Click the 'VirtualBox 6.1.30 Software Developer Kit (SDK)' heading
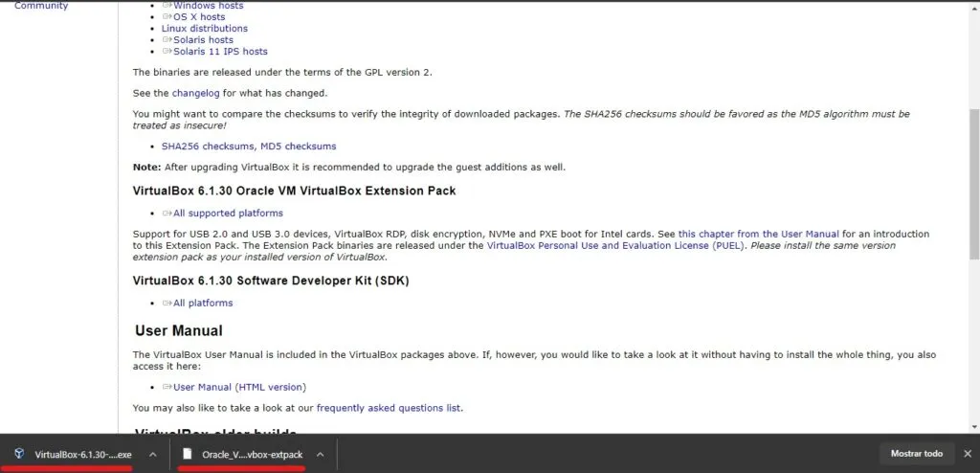The image size is (980, 473). pos(271,281)
